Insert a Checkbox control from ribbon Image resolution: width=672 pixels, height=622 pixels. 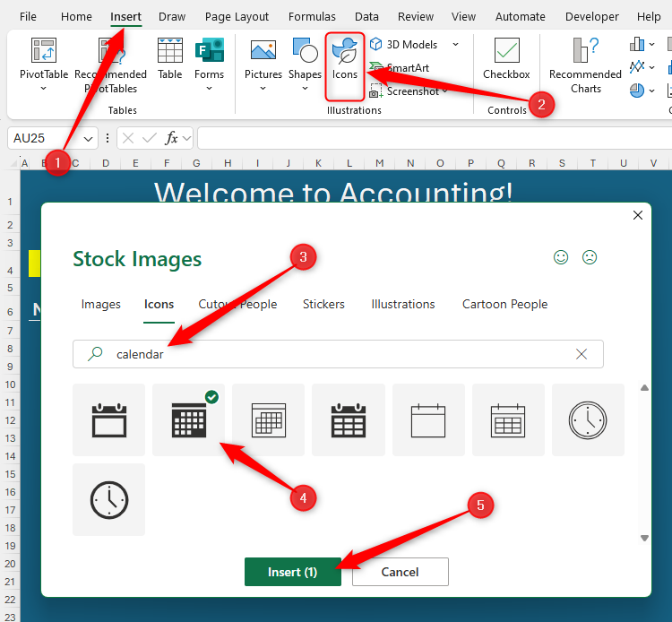506,60
